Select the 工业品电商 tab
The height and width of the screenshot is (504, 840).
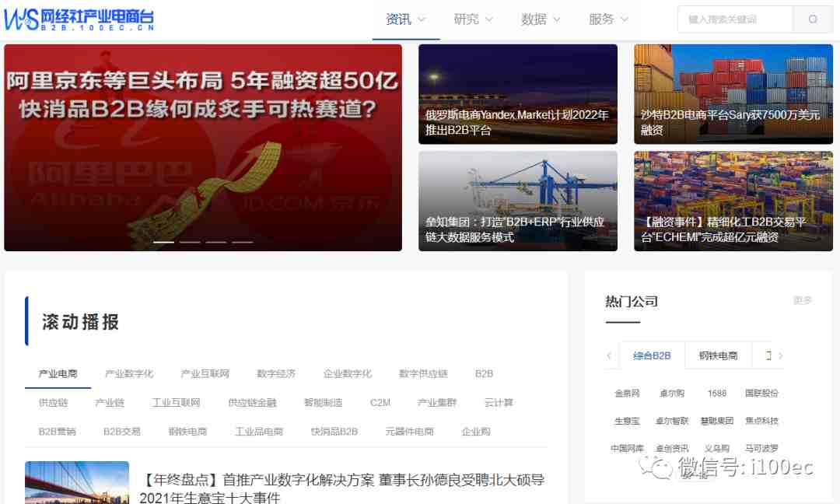tap(259, 431)
